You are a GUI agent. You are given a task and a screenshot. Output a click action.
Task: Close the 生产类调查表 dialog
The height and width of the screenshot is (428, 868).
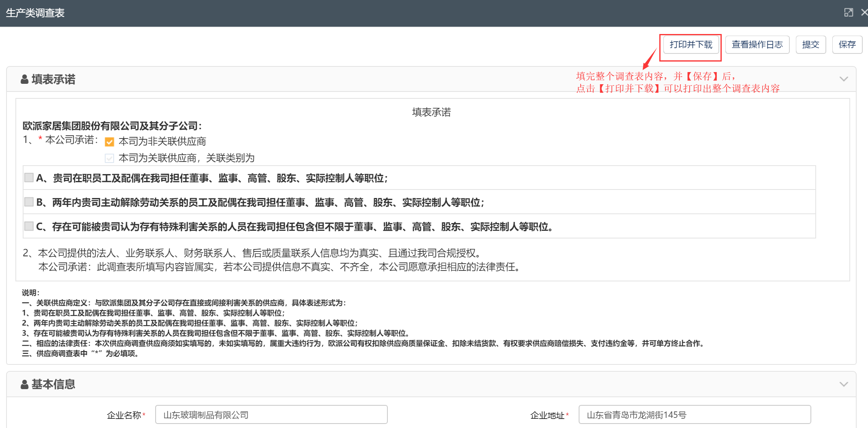(864, 13)
